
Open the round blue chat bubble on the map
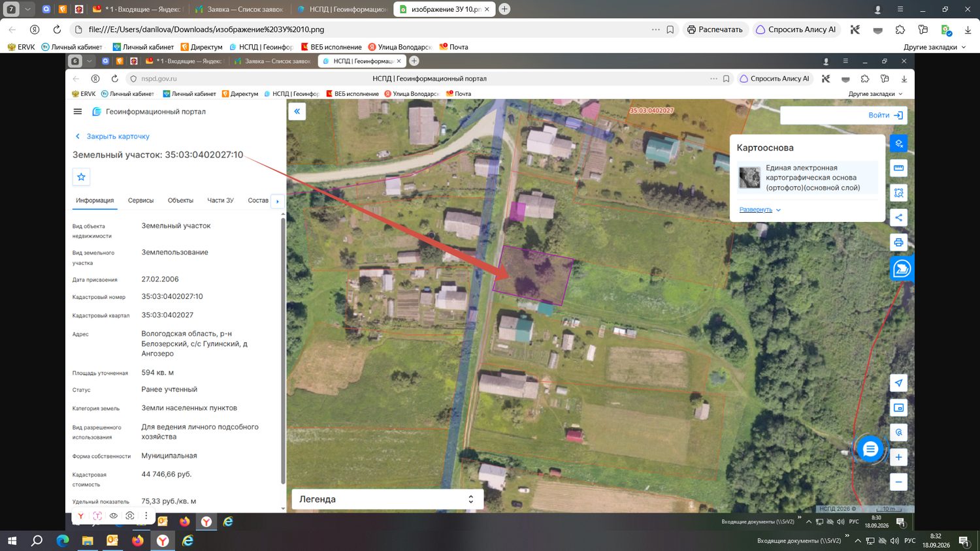(x=870, y=449)
